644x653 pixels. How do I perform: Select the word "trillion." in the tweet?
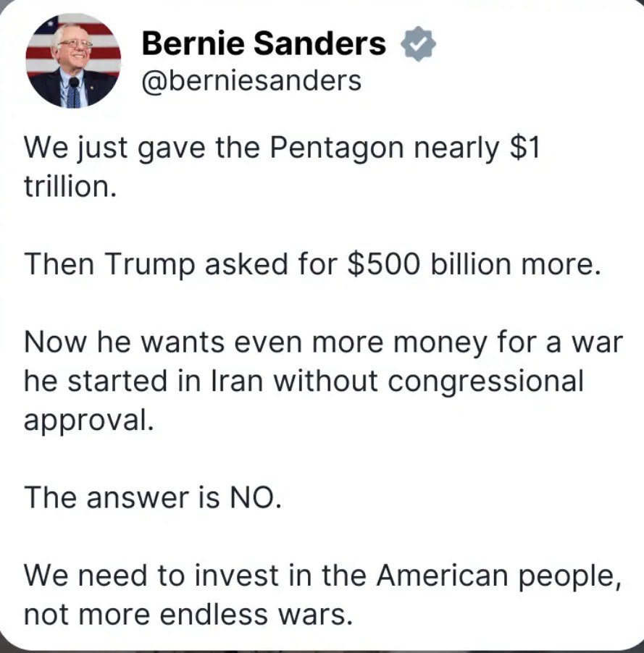(x=70, y=187)
